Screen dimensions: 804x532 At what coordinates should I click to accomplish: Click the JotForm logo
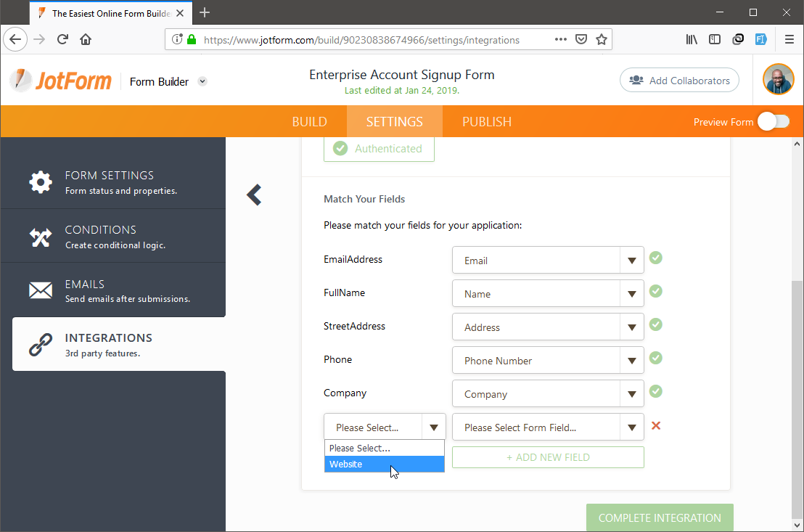coord(61,80)
